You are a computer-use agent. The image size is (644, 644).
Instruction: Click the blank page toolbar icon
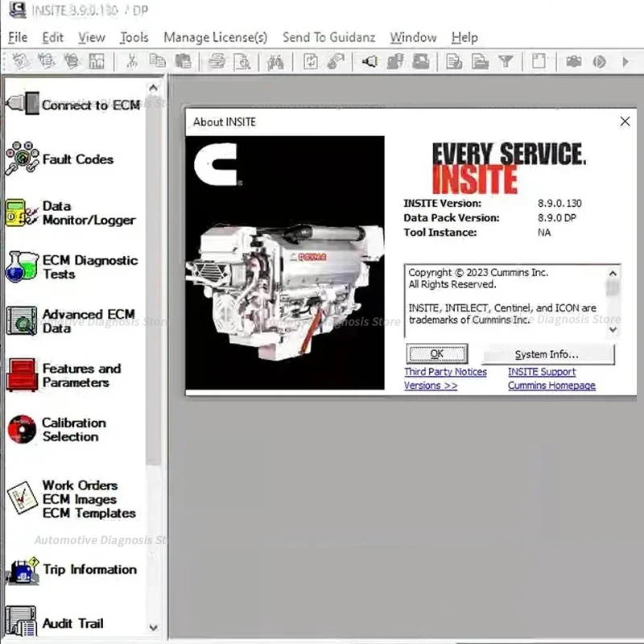(539, 62)
